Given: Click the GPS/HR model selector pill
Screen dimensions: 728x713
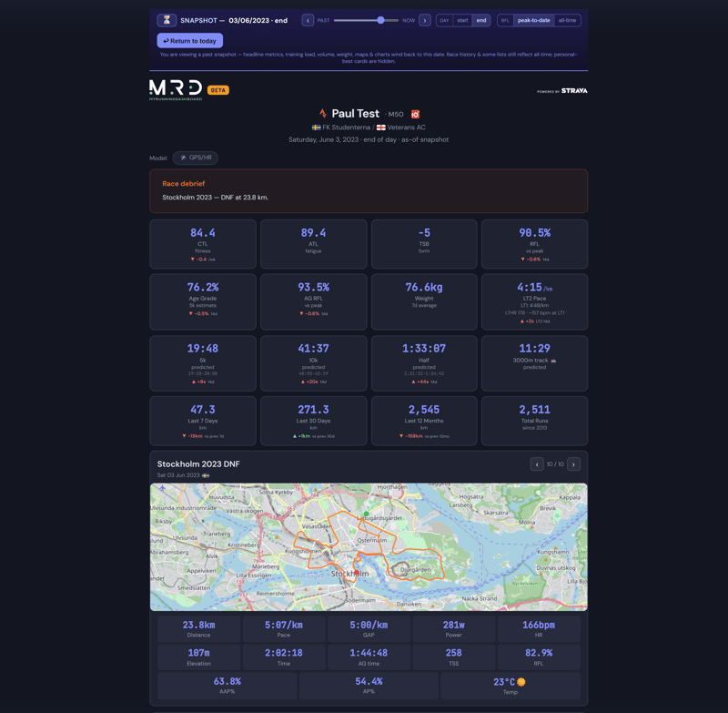Looking at the screenshot, I should click(196, 158).
